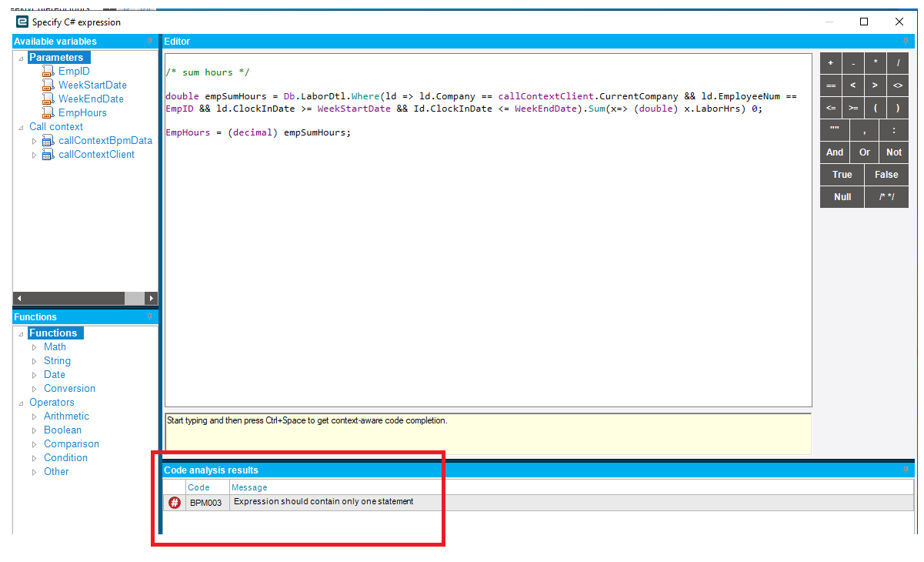
Task: Select the BPM003 code cell
Action: 207,502
